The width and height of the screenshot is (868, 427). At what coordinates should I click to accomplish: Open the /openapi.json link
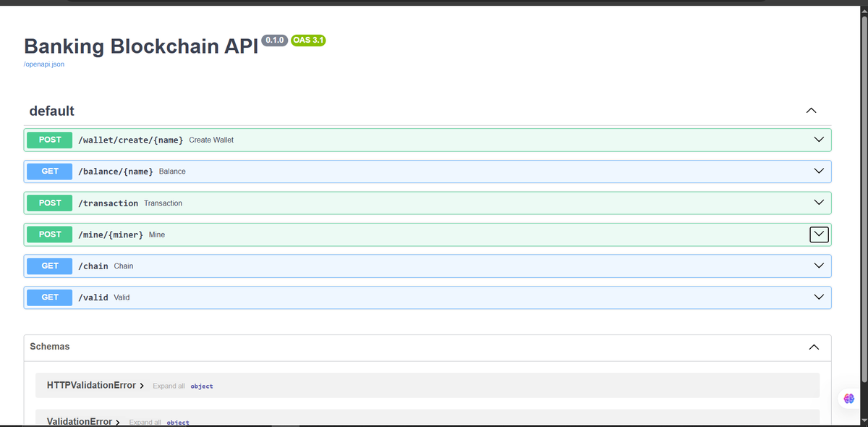pos(44,64)
